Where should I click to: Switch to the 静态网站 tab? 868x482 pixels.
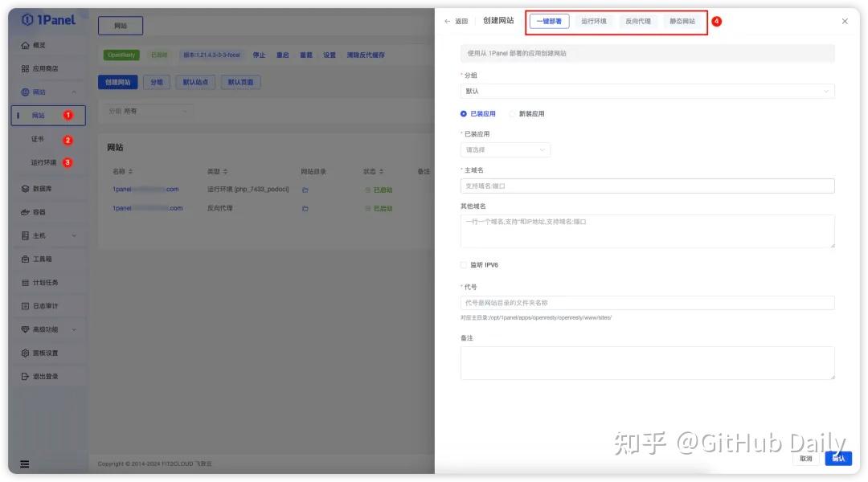point(684,22)
